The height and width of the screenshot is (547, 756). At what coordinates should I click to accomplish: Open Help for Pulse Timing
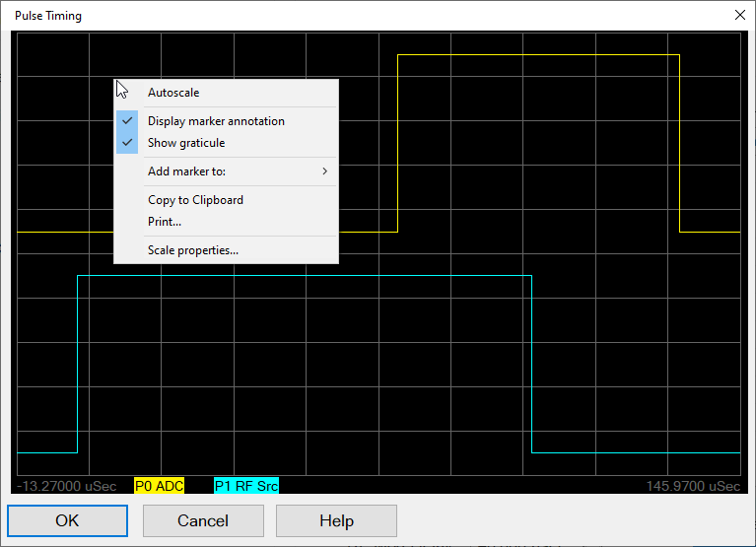click(x=336, y=520)
